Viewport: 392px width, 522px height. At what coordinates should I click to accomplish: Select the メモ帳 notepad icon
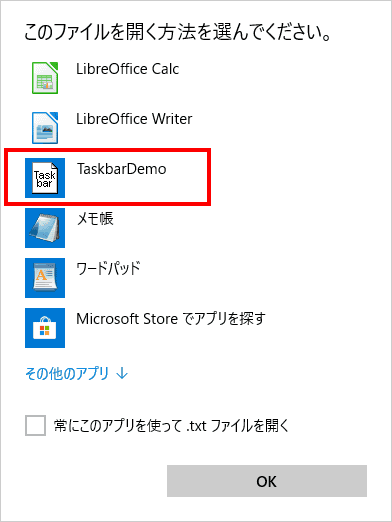point(45,228)
